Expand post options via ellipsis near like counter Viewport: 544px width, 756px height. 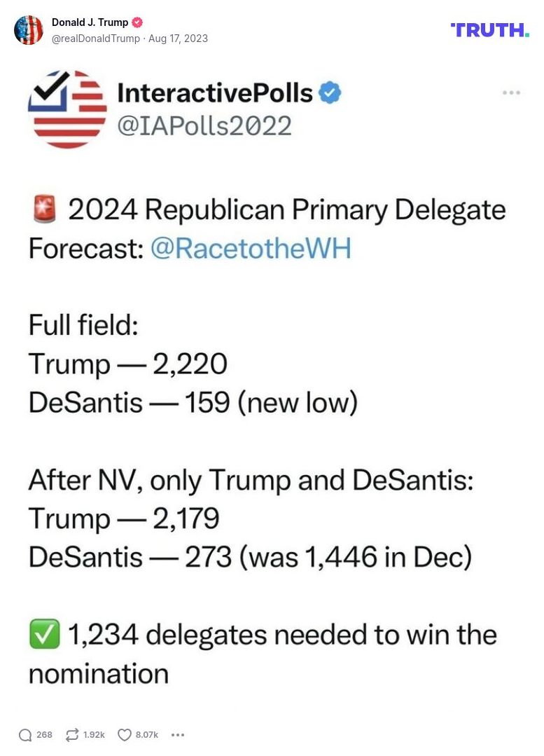178,734
